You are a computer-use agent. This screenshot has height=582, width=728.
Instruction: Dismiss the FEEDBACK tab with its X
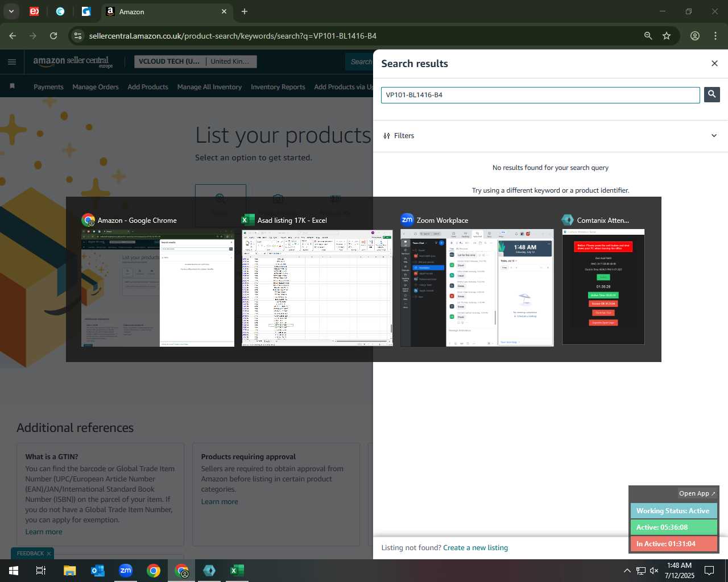(49, 554)
